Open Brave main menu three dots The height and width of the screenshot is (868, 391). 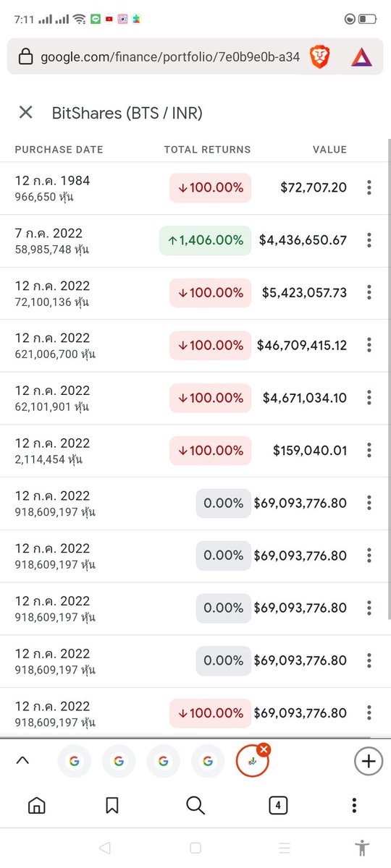(x=354, y=805)
